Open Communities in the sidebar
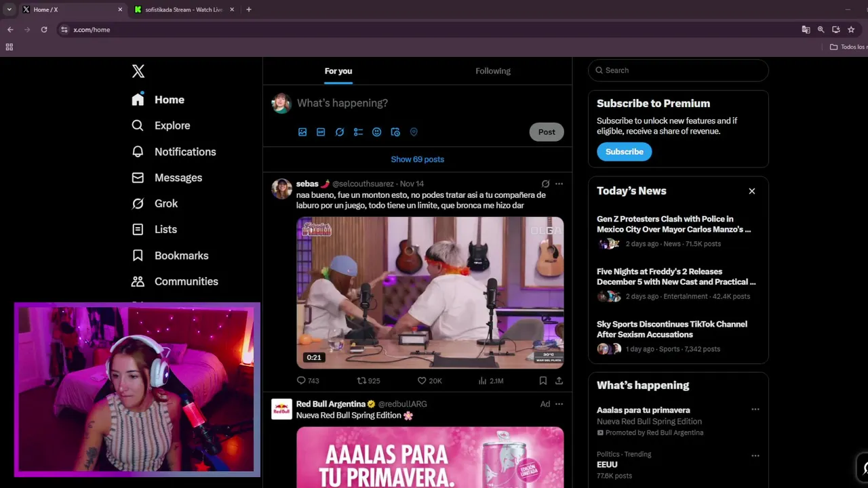The image size is (868, 488). pos(175,281)
